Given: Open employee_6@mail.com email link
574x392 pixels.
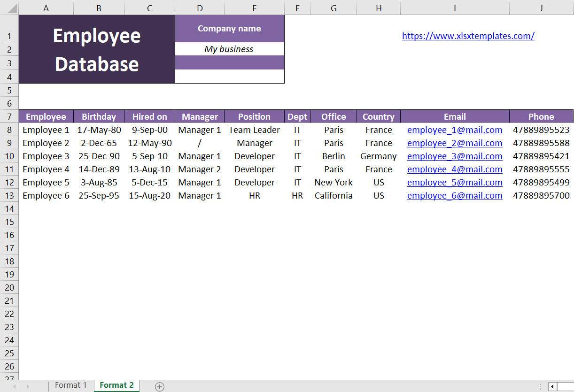Looking at the screenshot, I should 455,196.
